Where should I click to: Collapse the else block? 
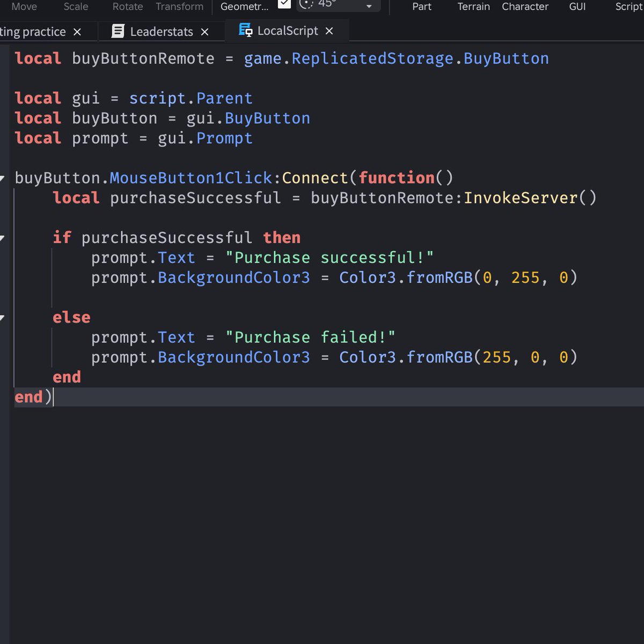click(3, 318)
